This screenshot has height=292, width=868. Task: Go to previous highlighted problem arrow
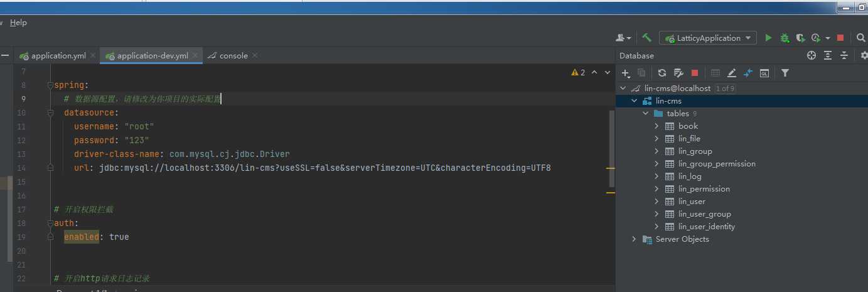pos(594,73)
